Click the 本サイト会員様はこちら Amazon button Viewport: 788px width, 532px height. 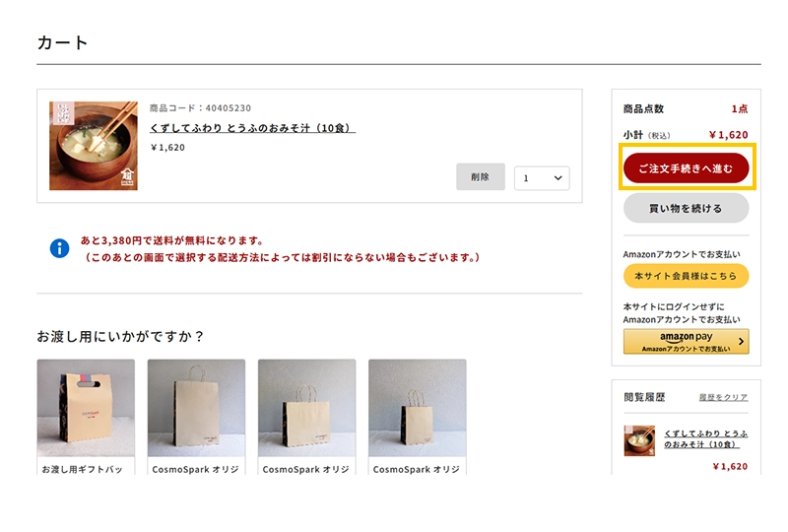pos(686,276)
